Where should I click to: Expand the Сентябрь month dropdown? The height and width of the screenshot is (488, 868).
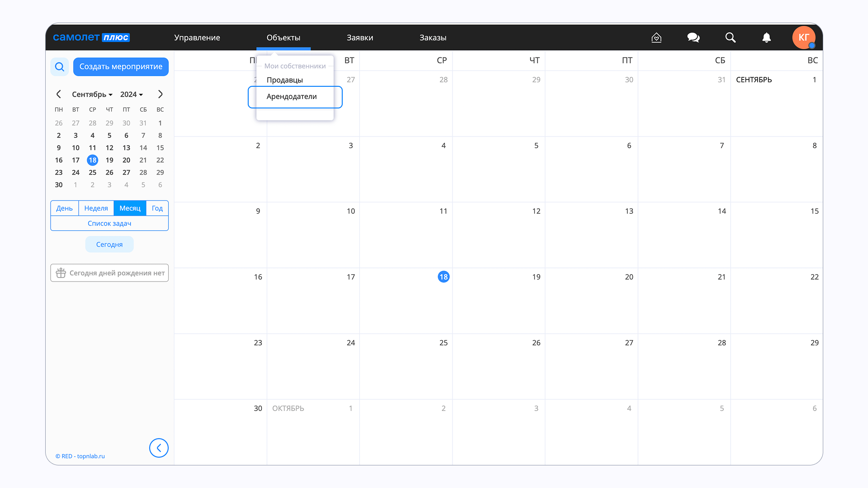tap(92, 94)
